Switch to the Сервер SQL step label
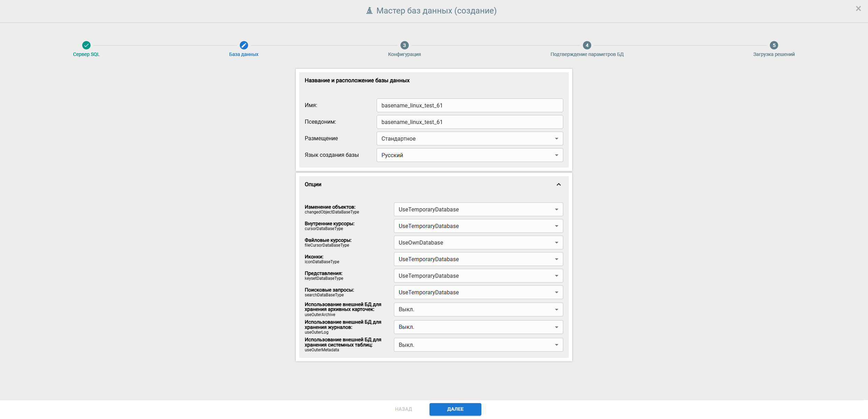The width and height of the screenshot is (868, 419). [x=86, y=54]
